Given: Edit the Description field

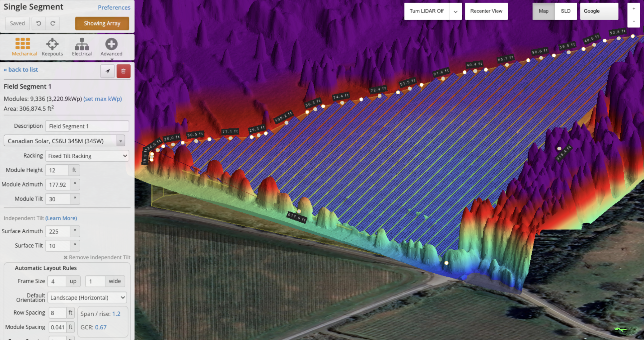Looking at the screenshot, I should [x=87, y=126].
